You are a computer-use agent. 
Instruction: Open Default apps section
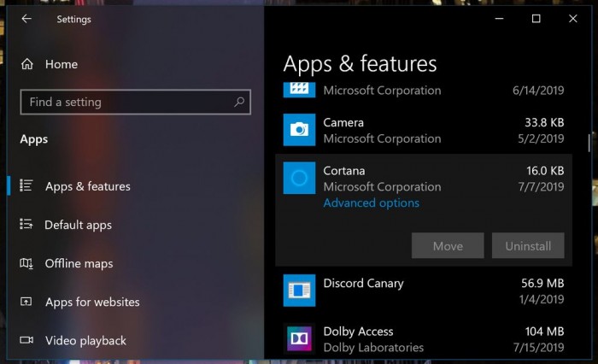[x=78, y=225]
